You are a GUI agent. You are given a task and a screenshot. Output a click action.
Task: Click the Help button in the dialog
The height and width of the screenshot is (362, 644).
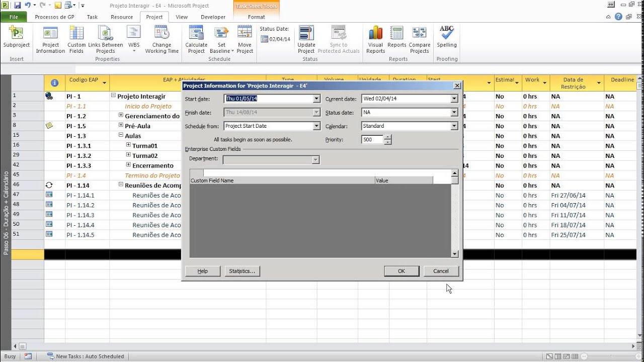tap(203, 271)
